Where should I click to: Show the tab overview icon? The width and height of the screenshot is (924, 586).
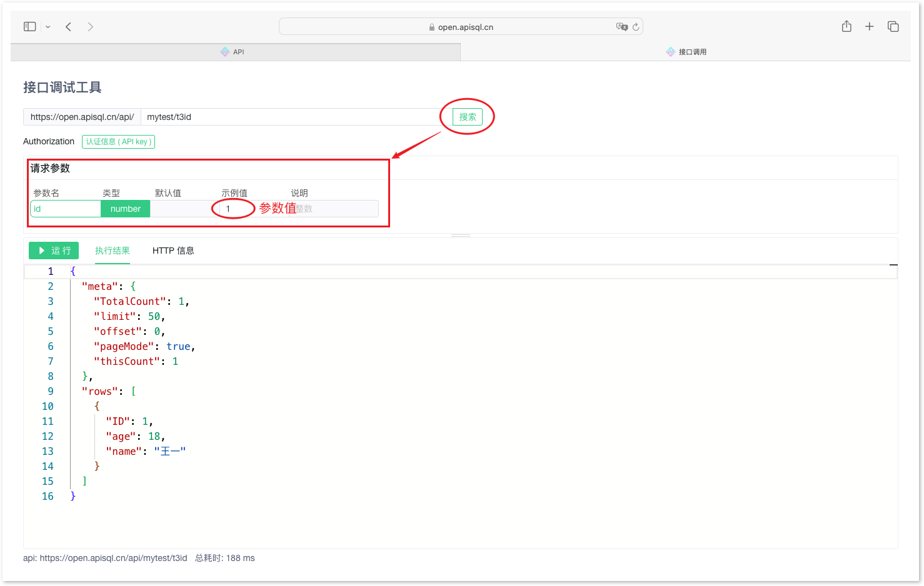pyautogui.click(x=893, y=26)
